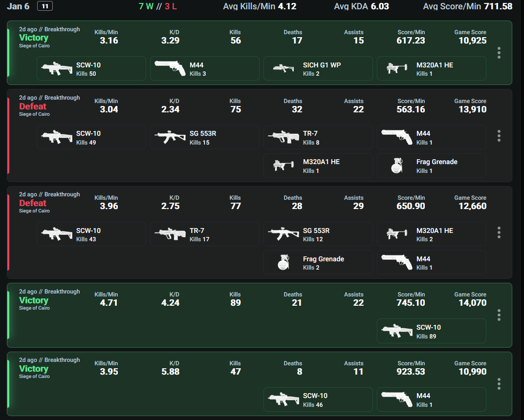Image resolution: width=524 pixels, height=420 pixels.
Task: Click Kills/Min value 4.71
Action: 109,303
